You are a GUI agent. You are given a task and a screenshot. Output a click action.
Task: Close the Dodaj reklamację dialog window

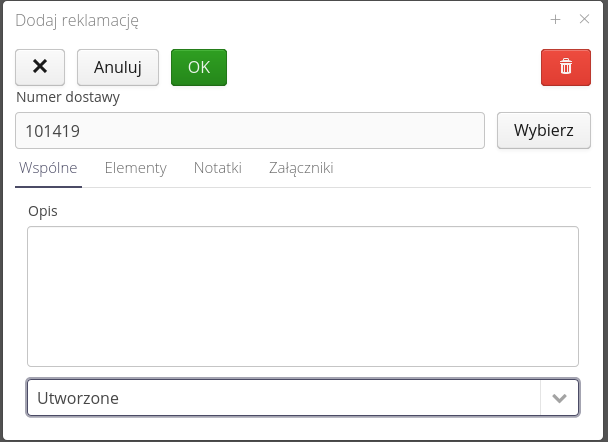[585, 19]
